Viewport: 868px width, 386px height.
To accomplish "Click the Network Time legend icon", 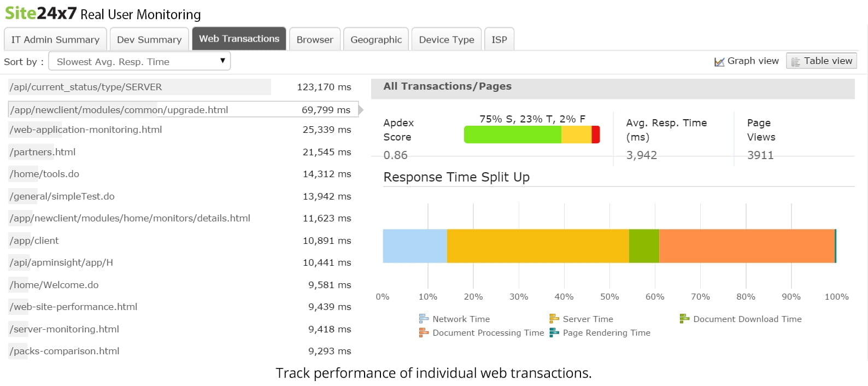I will point(424,319).
